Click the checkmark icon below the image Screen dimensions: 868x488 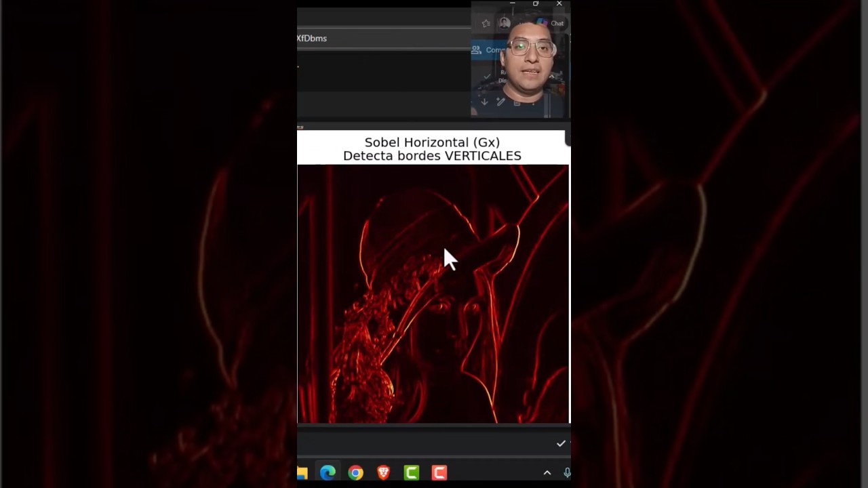[561, 443]
